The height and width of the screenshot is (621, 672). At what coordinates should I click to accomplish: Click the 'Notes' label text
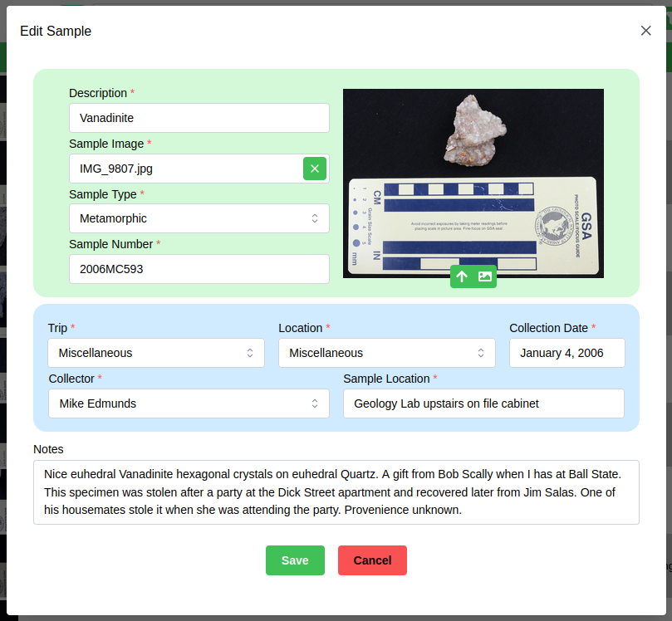pyautogui.click(x=48, y=449)
